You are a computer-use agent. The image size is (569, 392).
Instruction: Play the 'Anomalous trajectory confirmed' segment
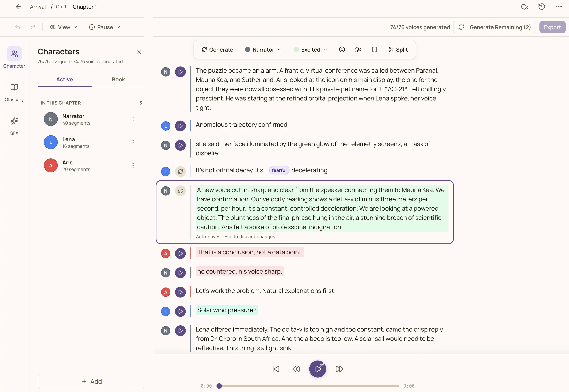click(180, 126)
